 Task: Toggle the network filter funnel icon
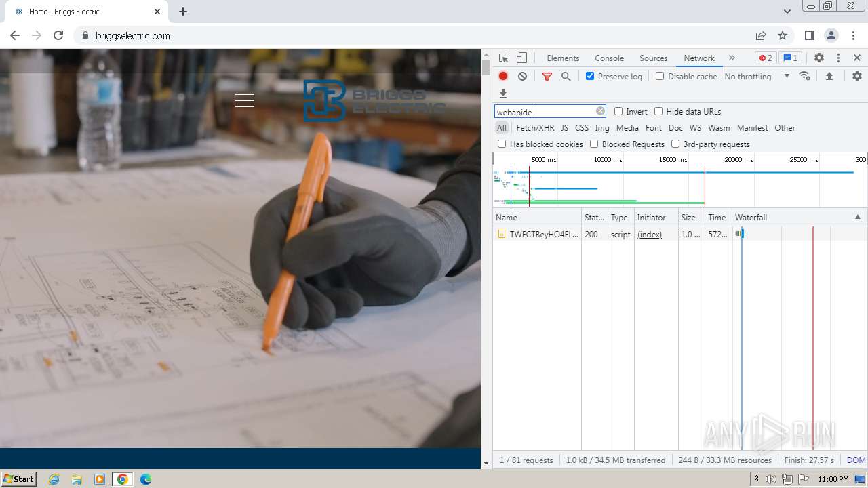547,77
